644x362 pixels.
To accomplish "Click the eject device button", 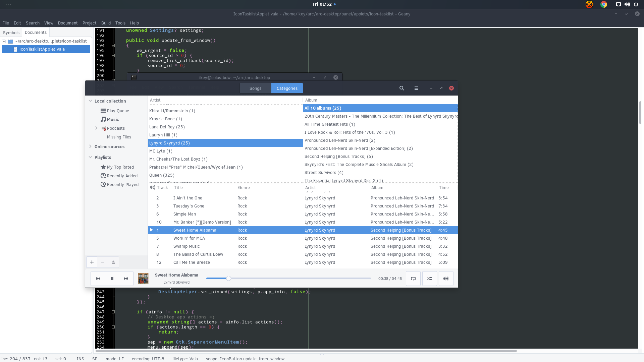I will click(113, 262).
